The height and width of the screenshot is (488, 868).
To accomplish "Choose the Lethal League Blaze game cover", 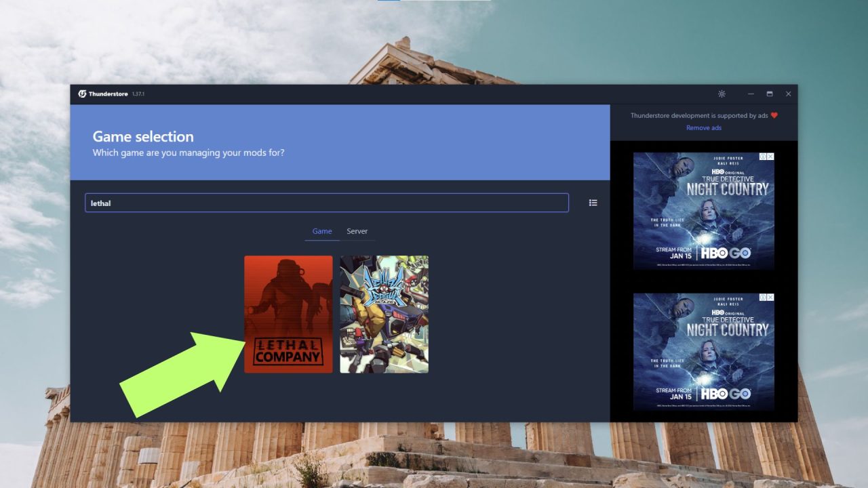I will [384, 314].
